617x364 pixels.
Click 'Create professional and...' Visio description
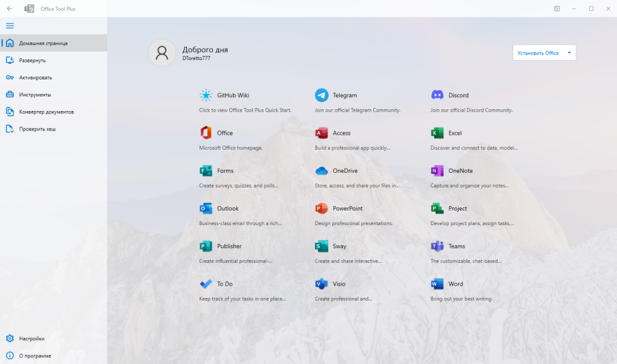[x=343, y=299]
